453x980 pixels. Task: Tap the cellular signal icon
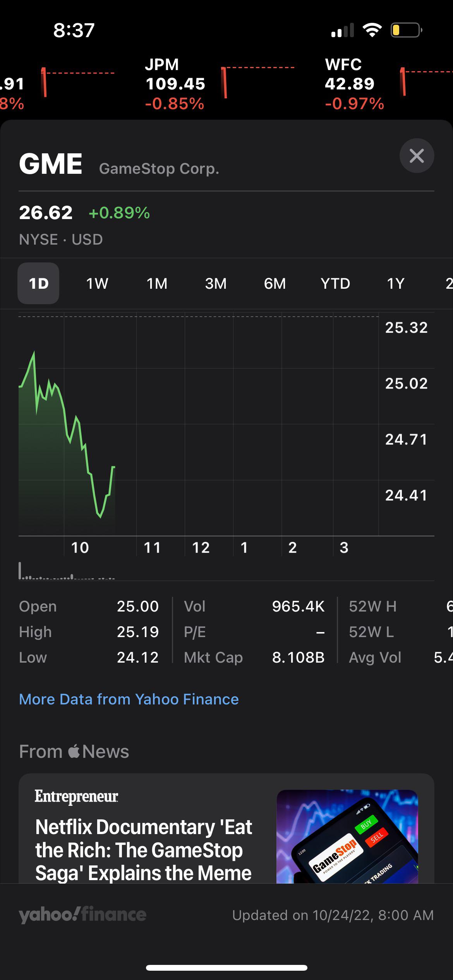[343, 30]
